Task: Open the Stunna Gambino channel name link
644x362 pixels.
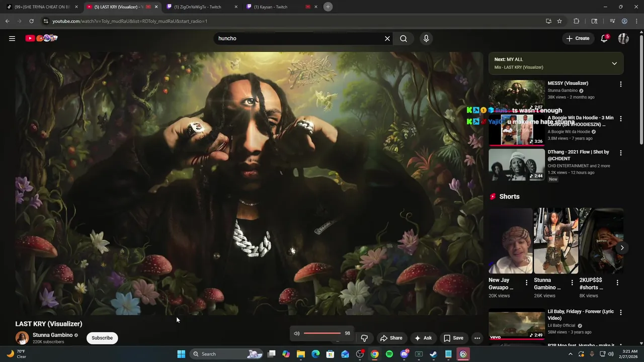Action: coord(52,335)
